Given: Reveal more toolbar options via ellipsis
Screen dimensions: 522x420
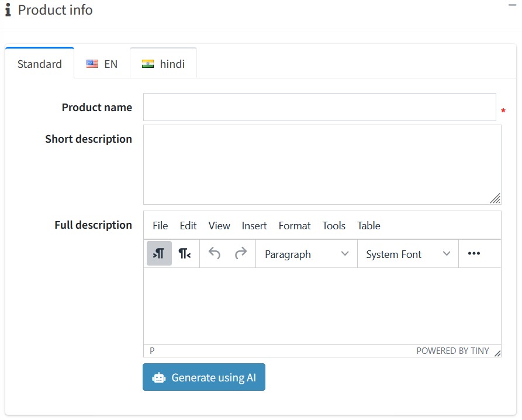Looking at the screenshot, I should pyautogui.click(x=473, y=253).
